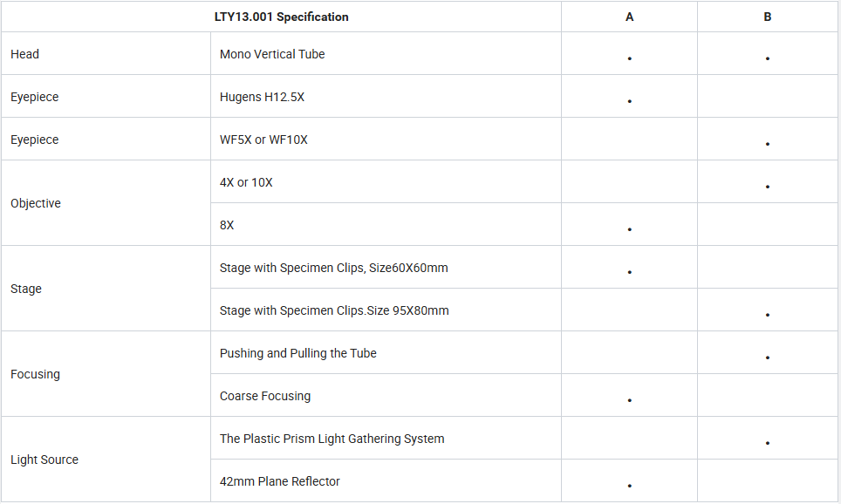Viewport: 841px width, 504px height.
Task: Click the 42mm Plane Reflector cell
Action: [386, 481]
